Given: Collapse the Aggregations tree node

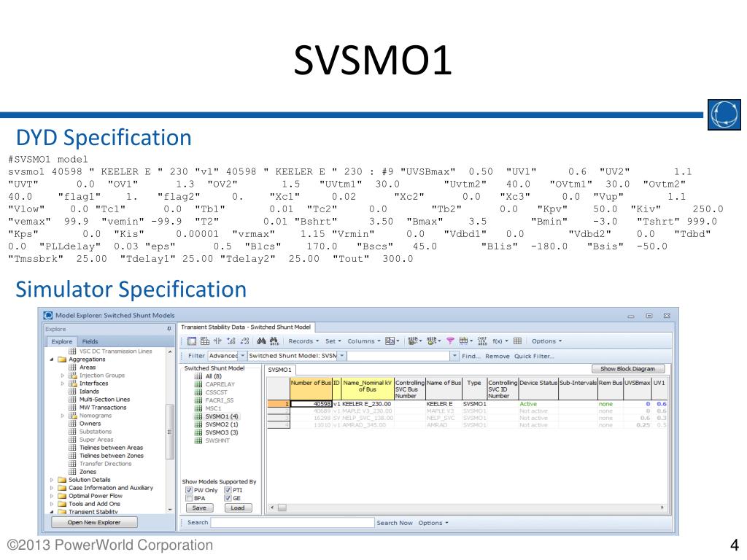Looking at the screenshot, I should pos(52,359).
